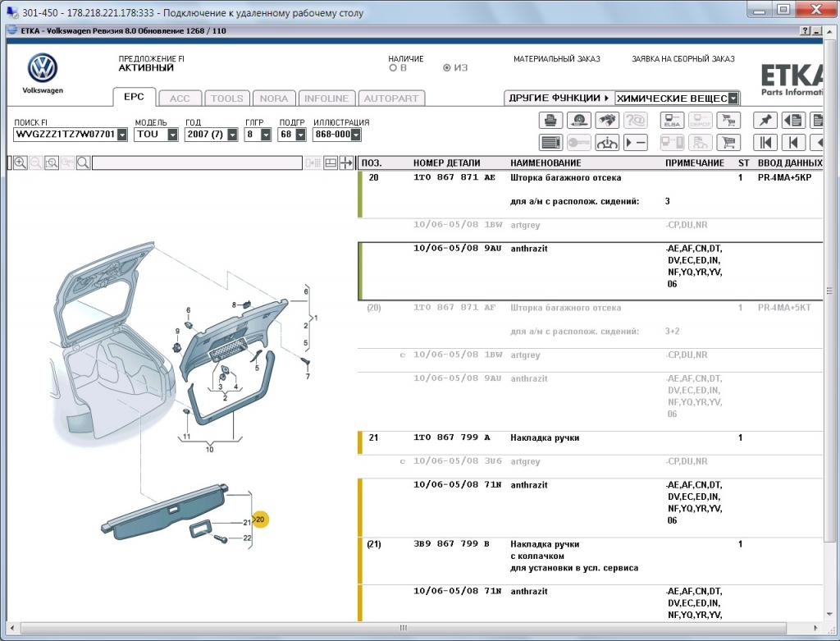Expand the ГОД dropdown showing 2007 (7)
Viewport: 840px width, 641px height.
pos(232,135)
